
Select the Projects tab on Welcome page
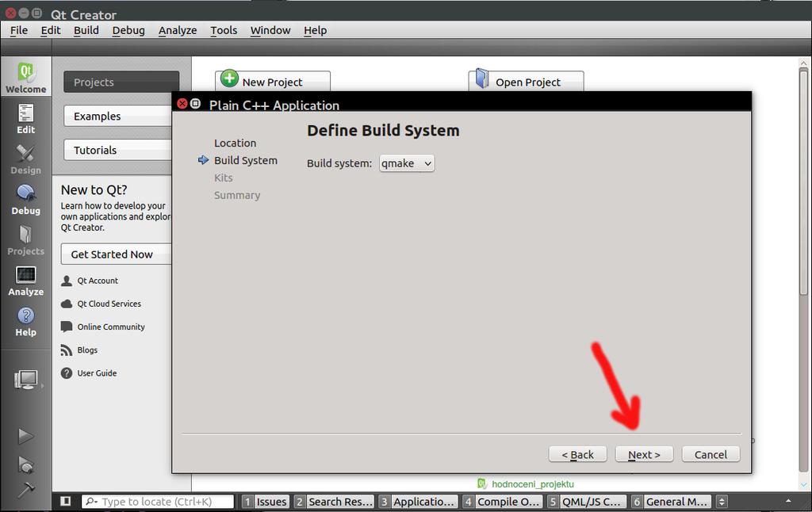pyautogui.click(x=121, y=82)
